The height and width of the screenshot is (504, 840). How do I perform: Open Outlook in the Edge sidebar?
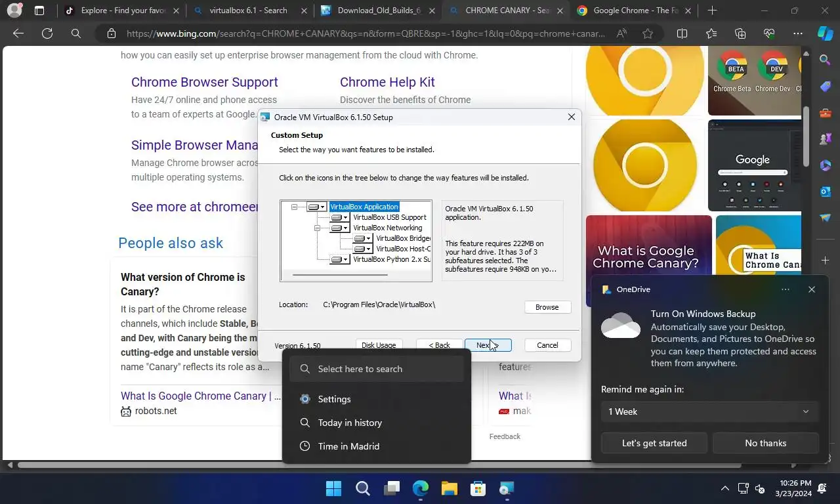(x=825, y=192)
